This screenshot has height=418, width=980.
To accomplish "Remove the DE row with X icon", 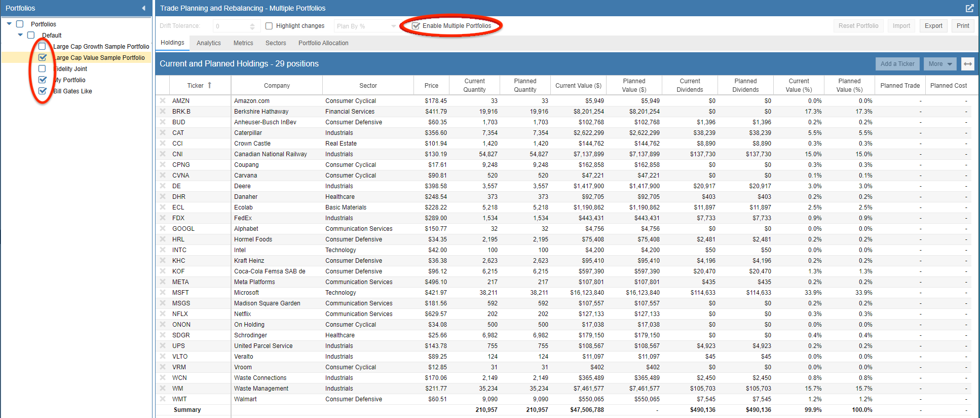I will 163,186.
